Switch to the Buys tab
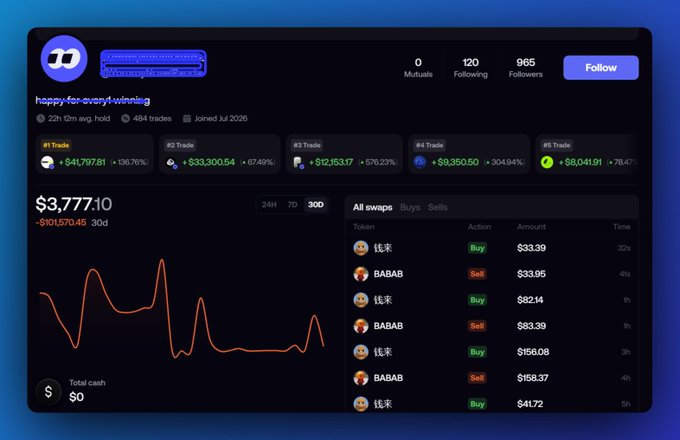Image resolution: width=680 pixels, height=440 pixels. point(410,207)
